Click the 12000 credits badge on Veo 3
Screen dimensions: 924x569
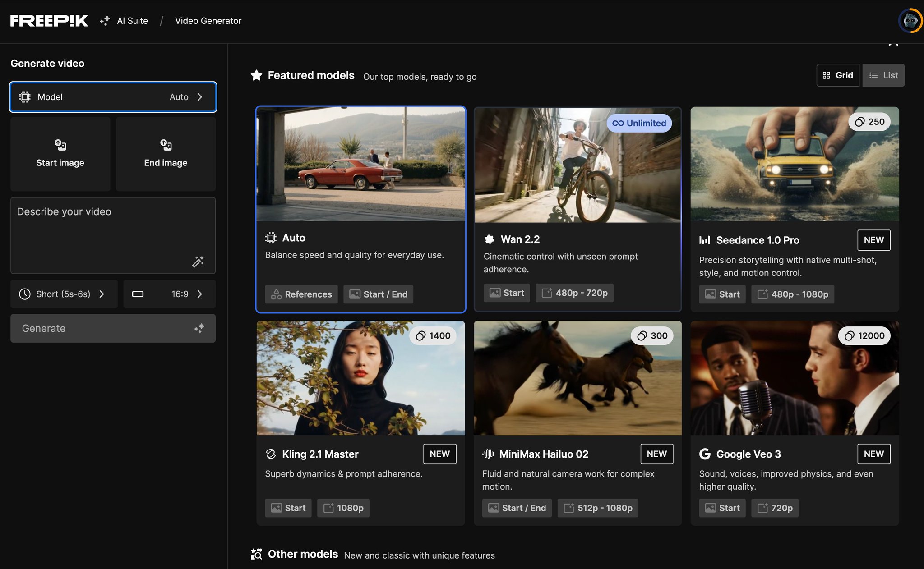pyautogui.click(x=864, y=335)
